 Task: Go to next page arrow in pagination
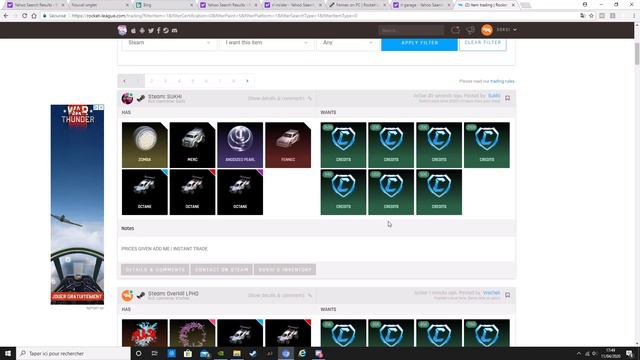[247, 81]
